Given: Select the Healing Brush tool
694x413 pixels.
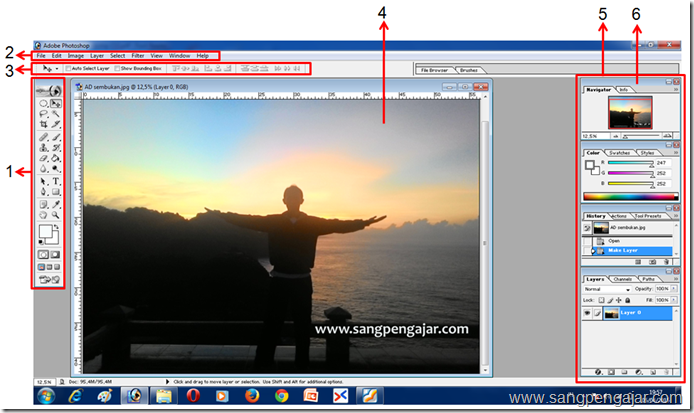Looking at the screenshot, I should click(x=44, y=137).
